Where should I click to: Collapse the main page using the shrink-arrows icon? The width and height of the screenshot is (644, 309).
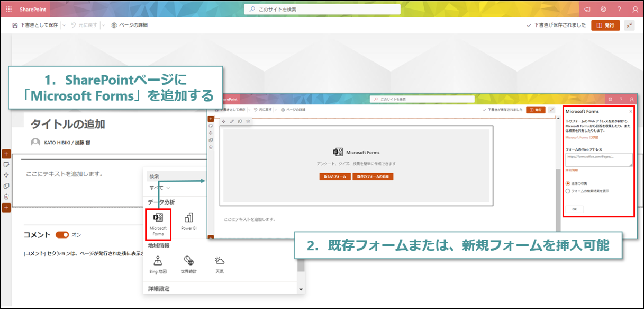pyautogui.click(x=629, y=25)
